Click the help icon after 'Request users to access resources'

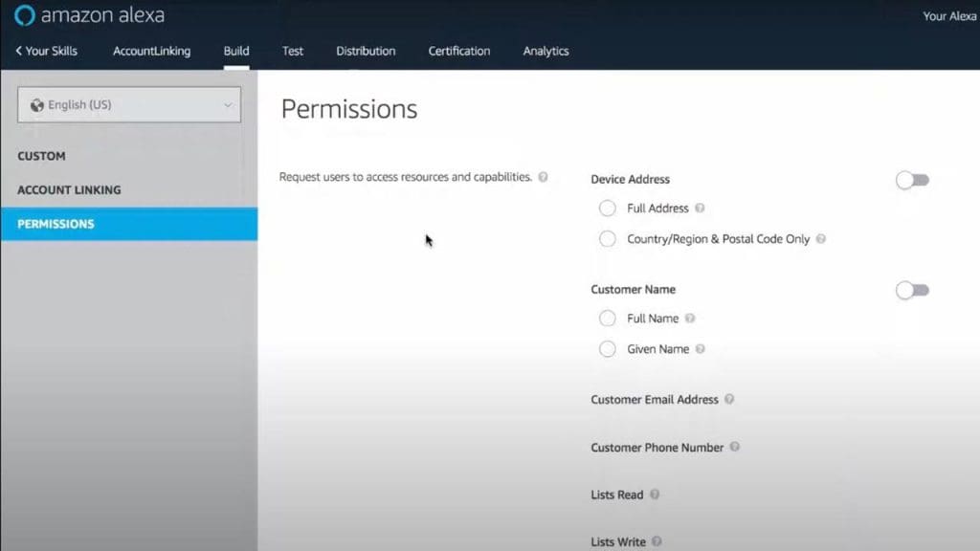[x=543, y=176]
